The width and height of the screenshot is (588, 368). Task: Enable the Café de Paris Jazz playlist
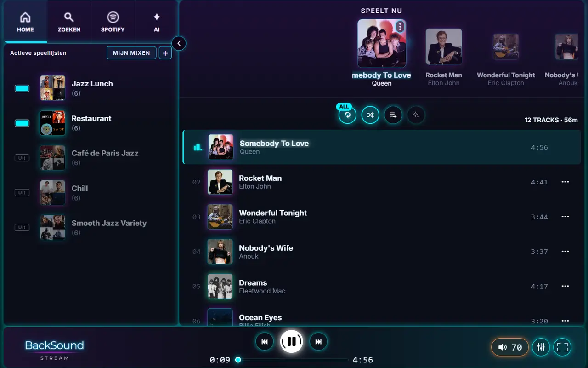click(x=22, y=158)
